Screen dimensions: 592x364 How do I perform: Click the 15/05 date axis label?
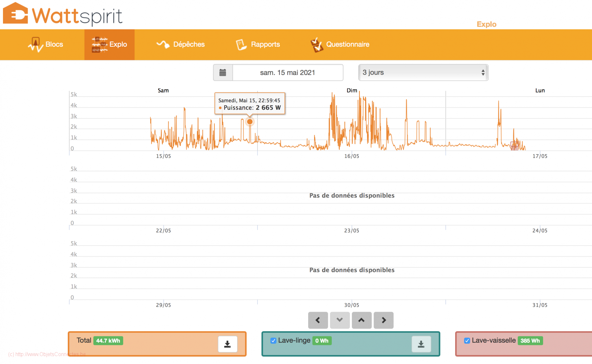tap(163, 156)
